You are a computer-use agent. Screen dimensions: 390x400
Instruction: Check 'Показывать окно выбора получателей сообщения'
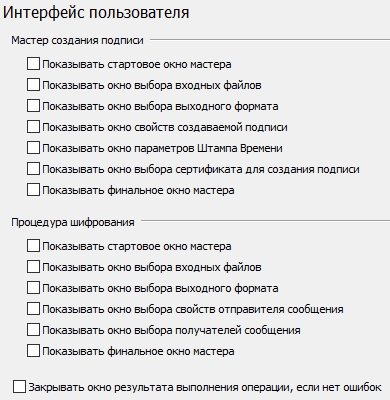tap(33, 330)
